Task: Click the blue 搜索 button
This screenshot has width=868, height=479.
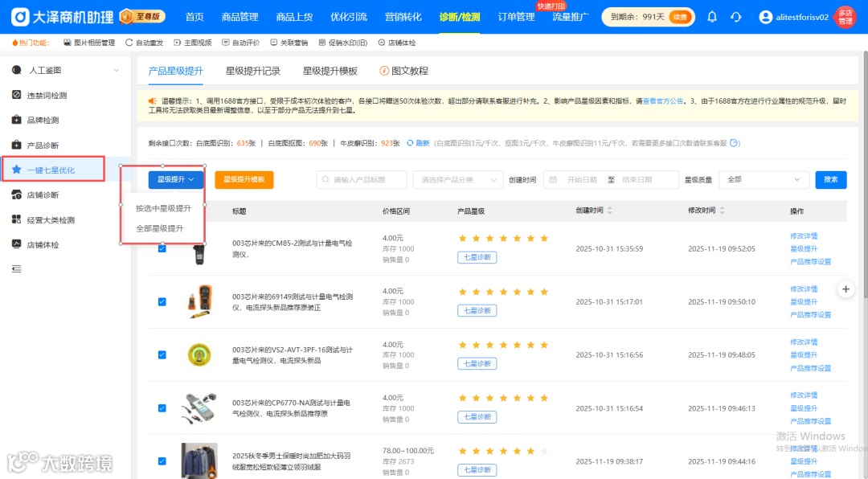Action: (831, 180)
